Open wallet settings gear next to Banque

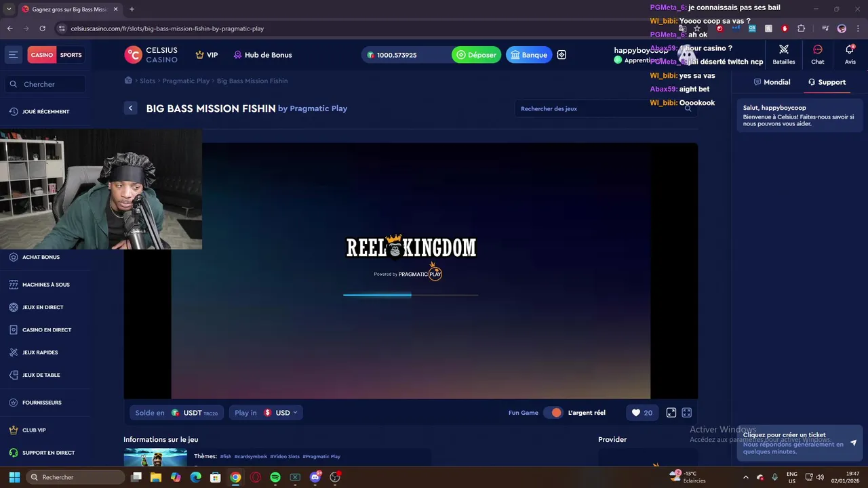[561, 55]
